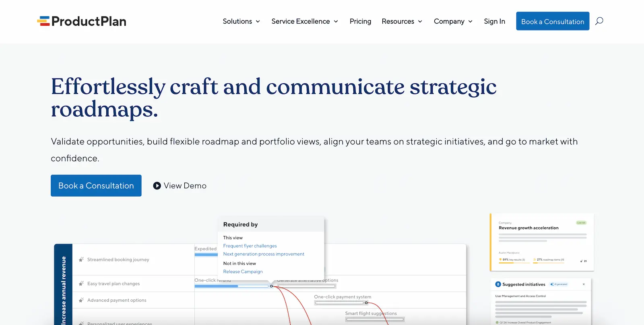Go to Sign In
This screenshot has height=325, width=644.
(494, 21)
